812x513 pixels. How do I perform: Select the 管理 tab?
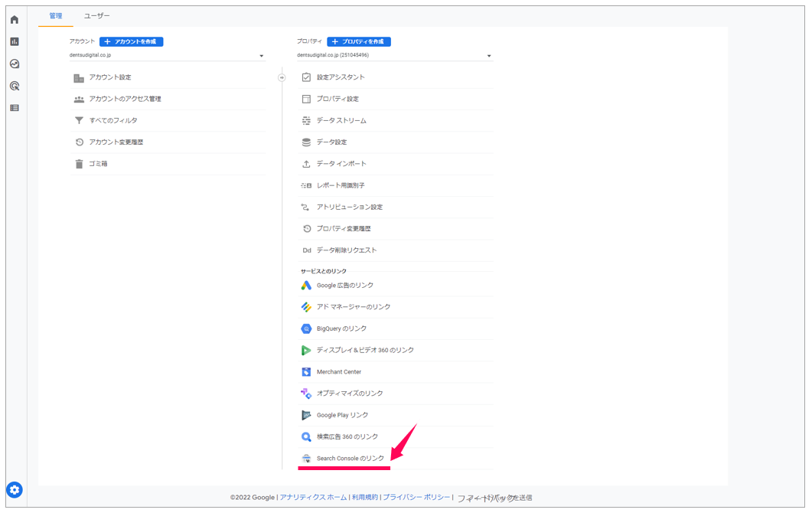click(56, 16)
